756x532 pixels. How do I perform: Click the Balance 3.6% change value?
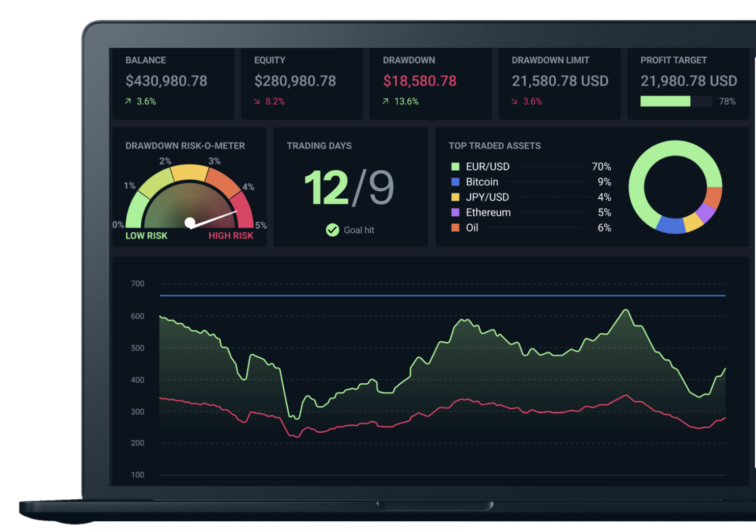[x=146, y=101]
